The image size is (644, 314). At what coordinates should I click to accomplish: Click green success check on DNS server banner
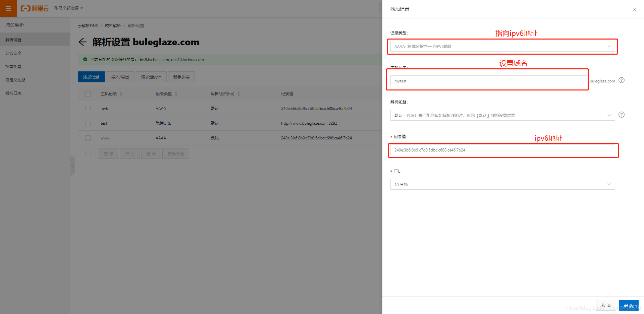coord(85,59)
